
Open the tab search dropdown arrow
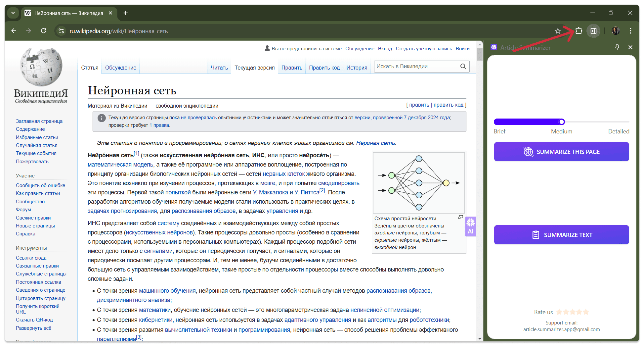(x=13, y=13)
